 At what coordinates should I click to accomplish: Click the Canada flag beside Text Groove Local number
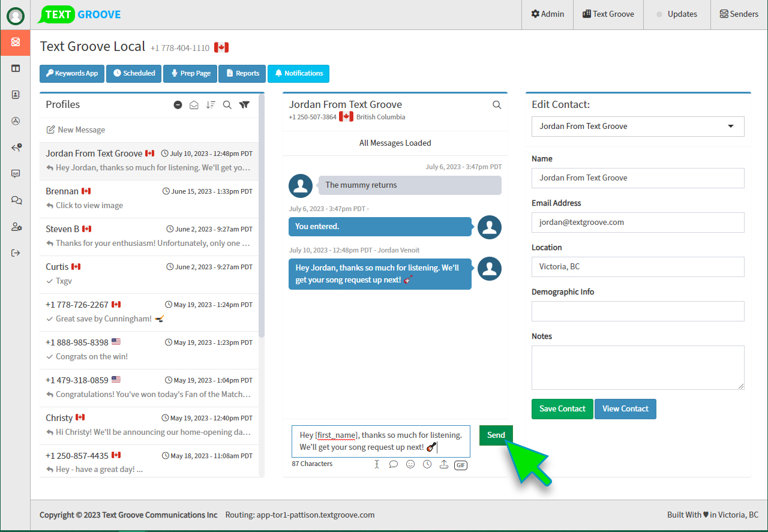pyautogui.click(x=221, y=47)
